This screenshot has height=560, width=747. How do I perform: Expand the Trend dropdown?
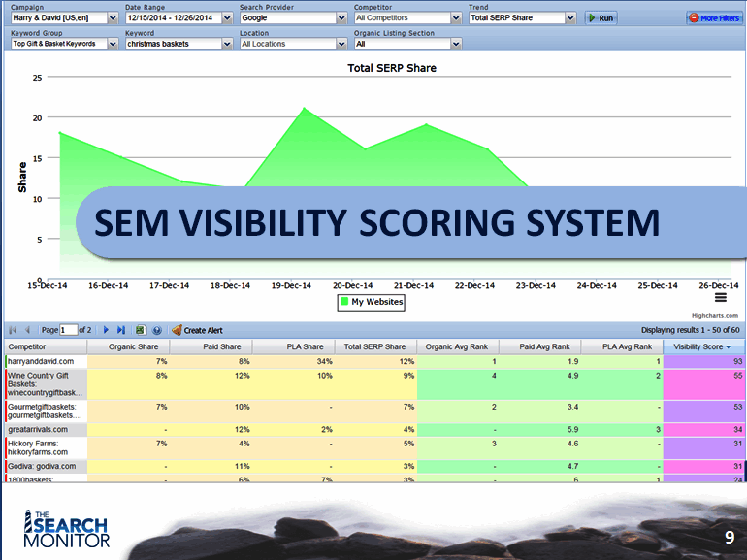coord(569,18)
